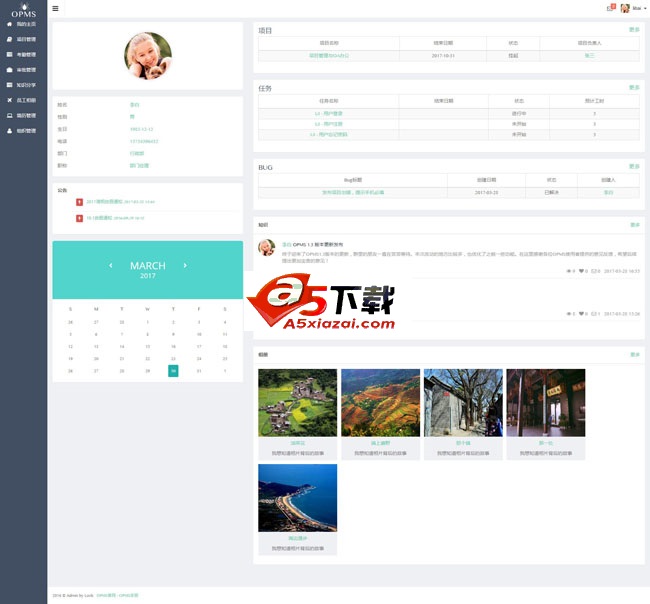Go to previous month in calendar
Viewport: 650px width, 604px height.
(x=111, y=265)
